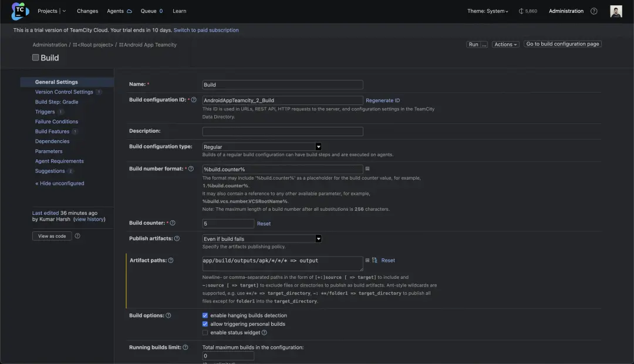Go to Version Control Settings section

point(64,92)
